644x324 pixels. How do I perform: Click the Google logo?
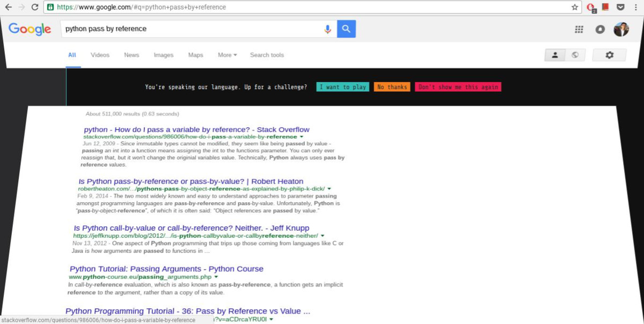click(30, 29)
